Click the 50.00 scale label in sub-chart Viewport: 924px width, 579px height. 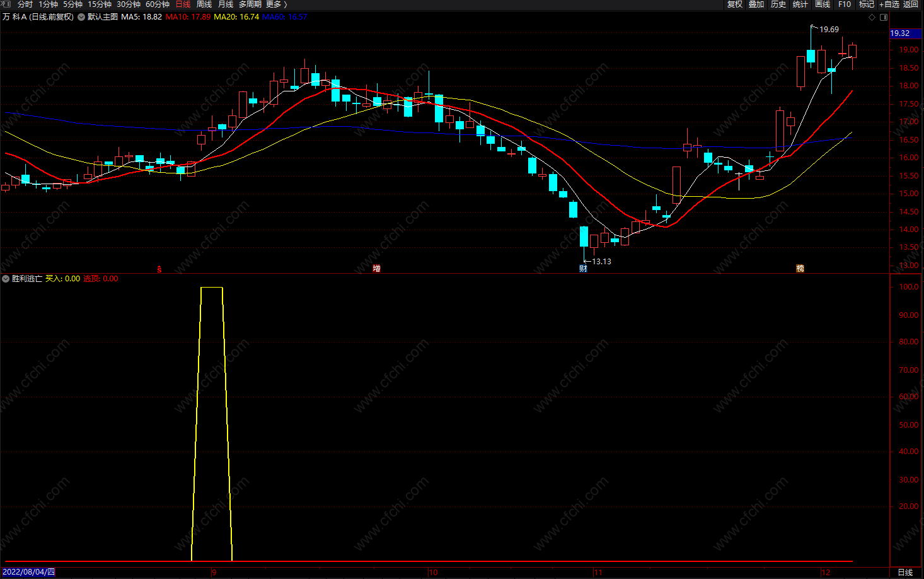click(x=909, y=425)
